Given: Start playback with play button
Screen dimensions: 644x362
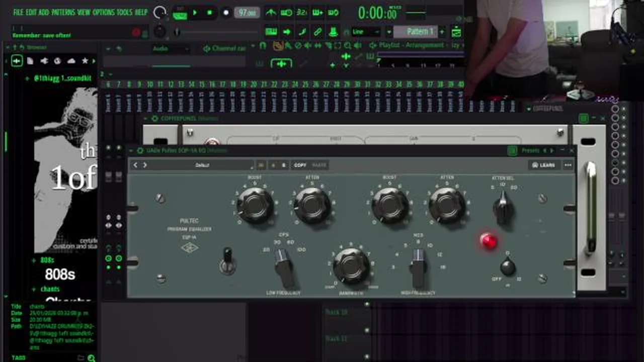Looking at the screenshot, I should [x=195, y=13].
